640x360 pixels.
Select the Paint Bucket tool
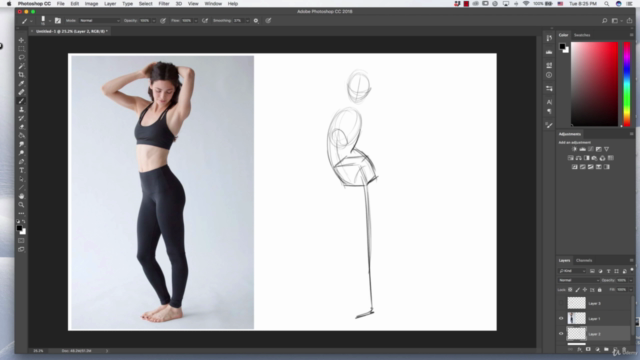coord(21,136)
